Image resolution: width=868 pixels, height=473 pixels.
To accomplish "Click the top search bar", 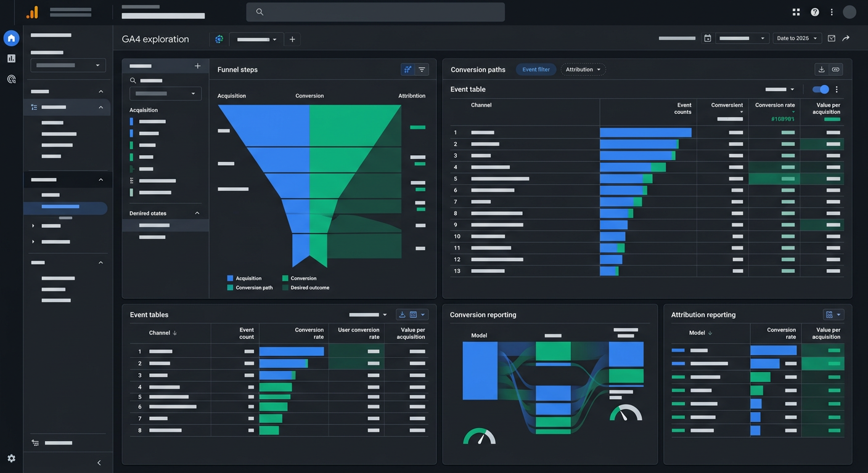I will click(375, 12).
